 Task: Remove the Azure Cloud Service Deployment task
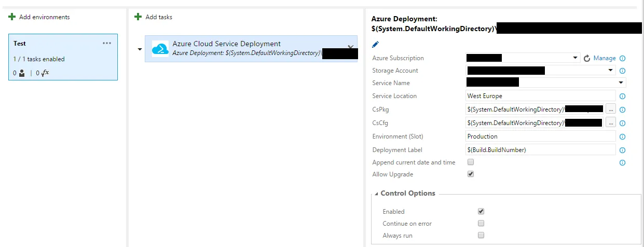[x=350, y=47]
